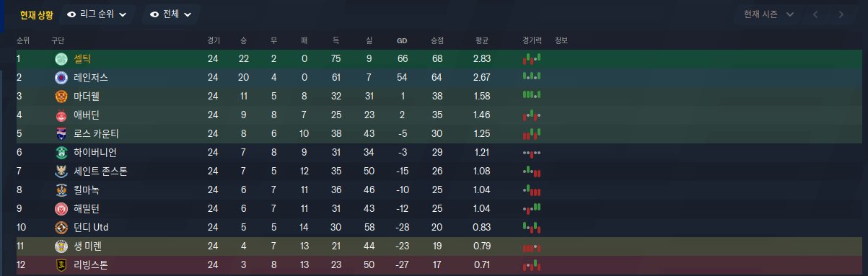Click the Kilmarnock (킬마녹) club badge

pyautogui.click(x=61, y=190)
